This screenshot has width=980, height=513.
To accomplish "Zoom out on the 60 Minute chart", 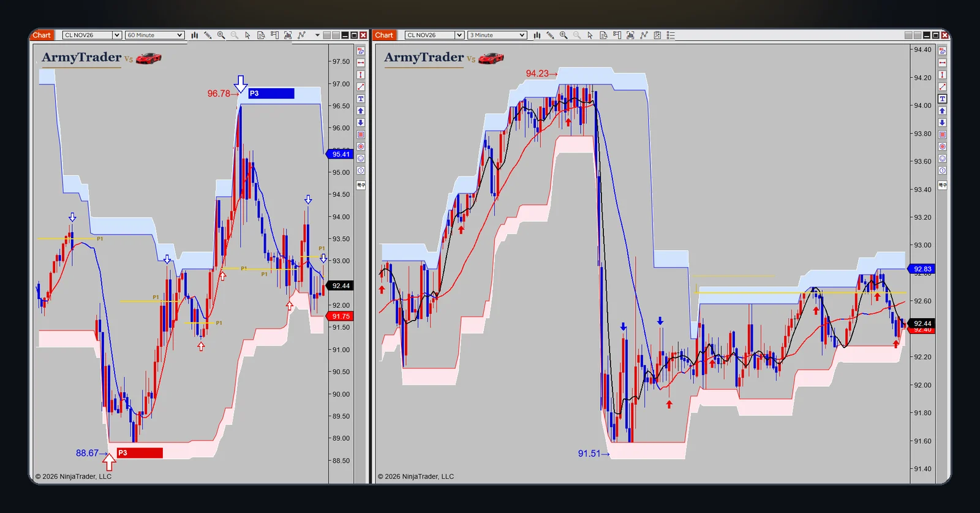I will click(235, 35).
